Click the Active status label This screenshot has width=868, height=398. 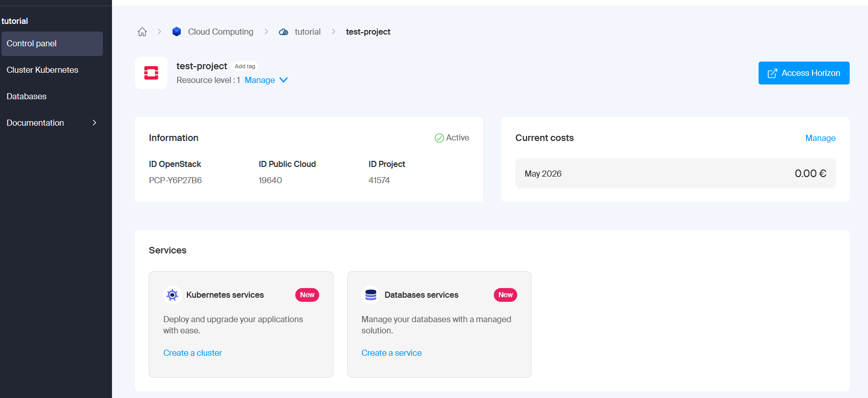coord(458,137)
